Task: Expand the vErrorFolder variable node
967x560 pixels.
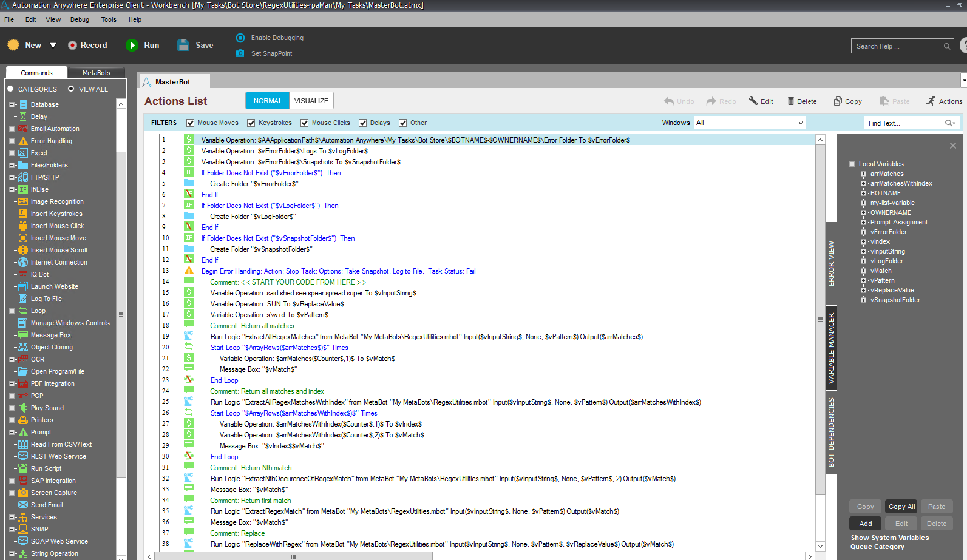Action: tap(864, 232)
